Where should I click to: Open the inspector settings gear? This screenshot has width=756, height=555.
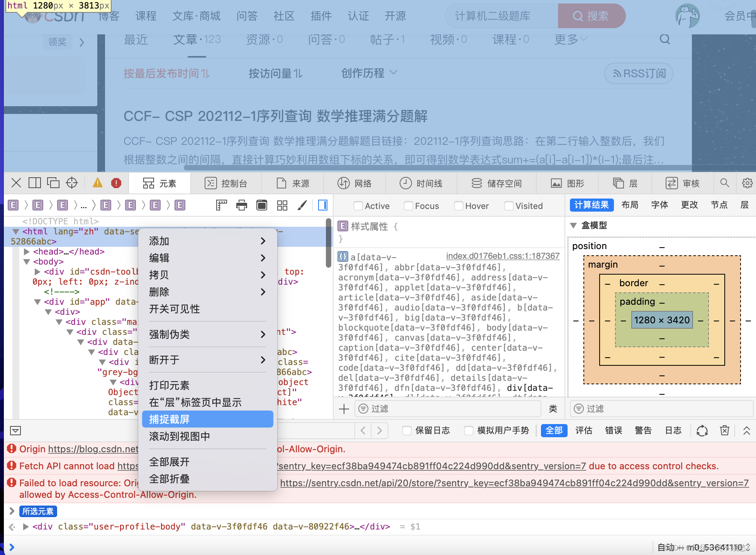pos(747,183)
